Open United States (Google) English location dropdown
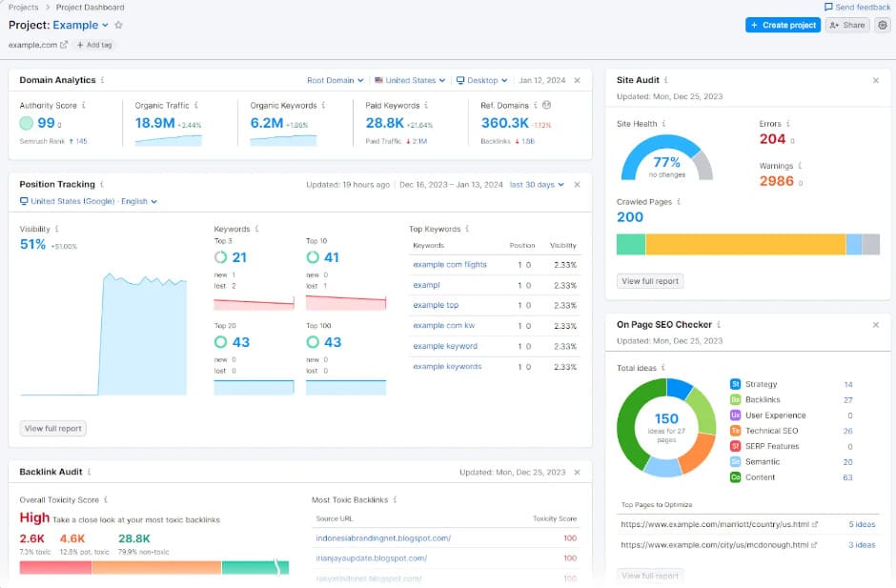This screenshot has height=588, width=896. [x=89, y=201]
